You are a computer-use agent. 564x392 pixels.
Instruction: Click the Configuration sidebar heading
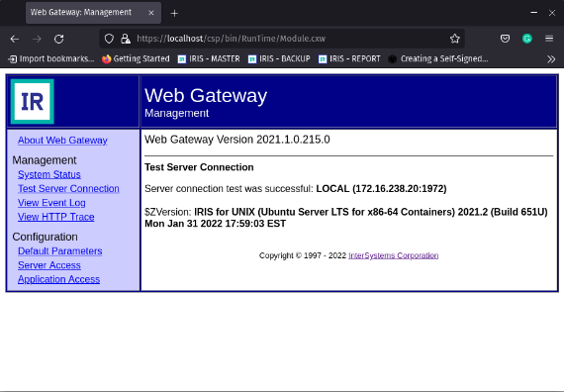pos(45,237)
